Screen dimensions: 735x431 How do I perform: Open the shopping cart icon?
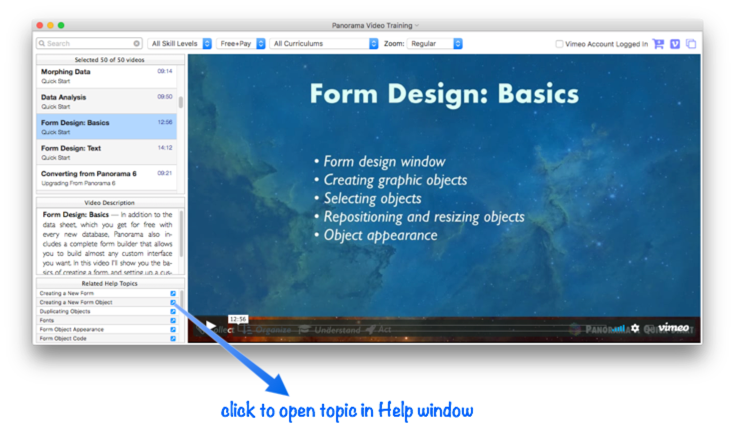658,44
